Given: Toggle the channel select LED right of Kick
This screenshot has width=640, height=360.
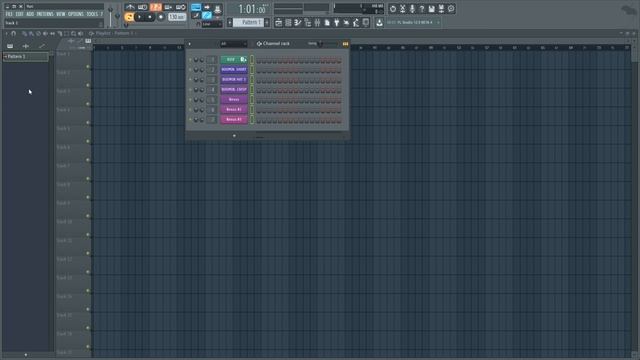Looking at the screenshot, I should click(252, 60).
